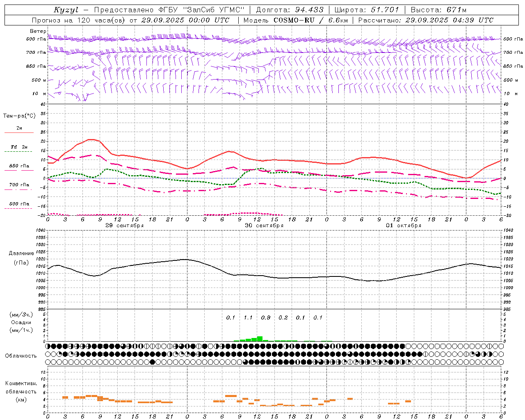Select the Облачность cloud cover label

click(x=21, y=356)
